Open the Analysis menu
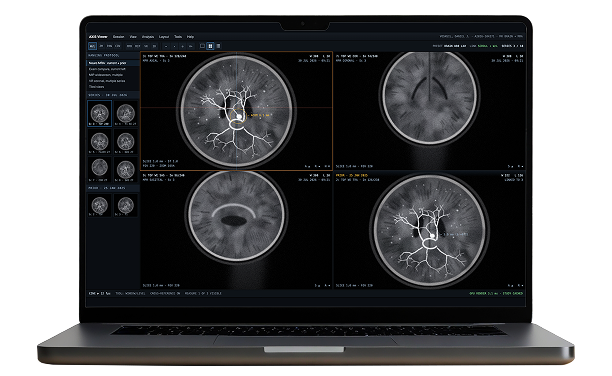 pyautogui.click(x=148, y=37)
